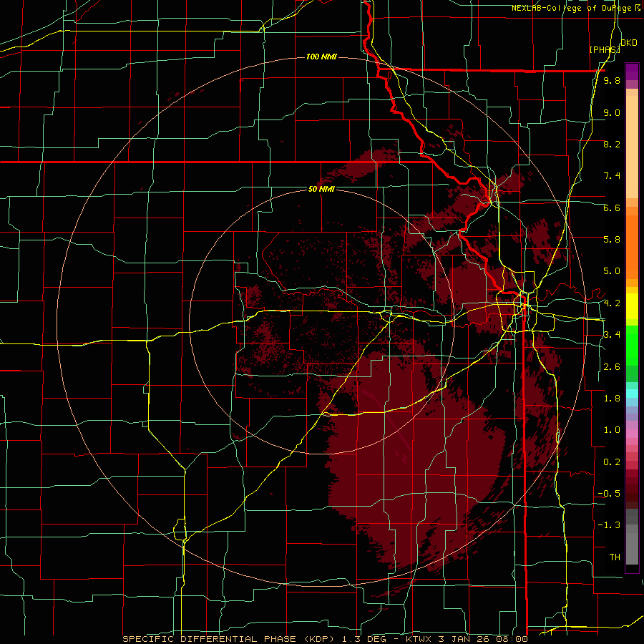
Task: Click the 9.0 scale value
Action: pos(612,113)
